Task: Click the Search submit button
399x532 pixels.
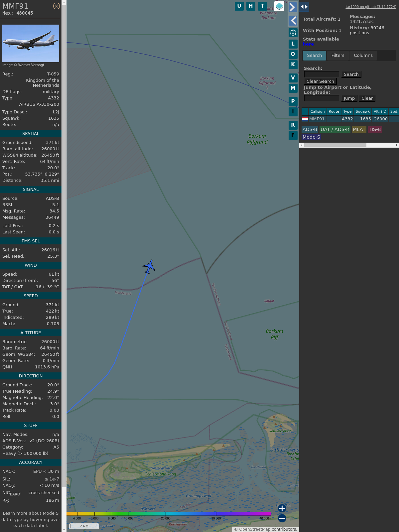Action: [x=351, y=74]
